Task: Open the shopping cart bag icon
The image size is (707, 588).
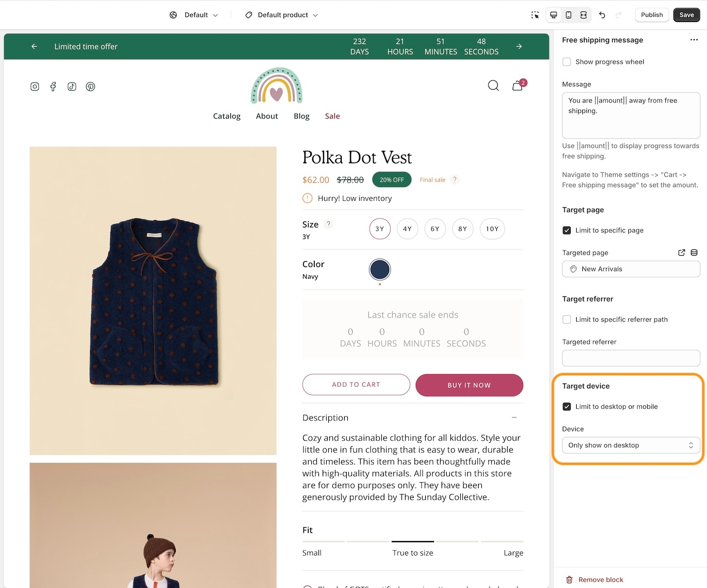Action: [517, 86]
